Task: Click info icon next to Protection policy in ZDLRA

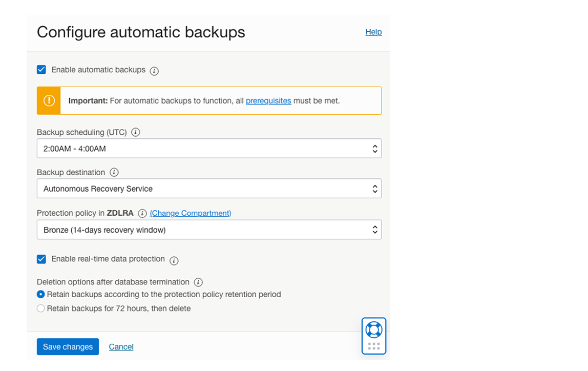Action: 142,214
